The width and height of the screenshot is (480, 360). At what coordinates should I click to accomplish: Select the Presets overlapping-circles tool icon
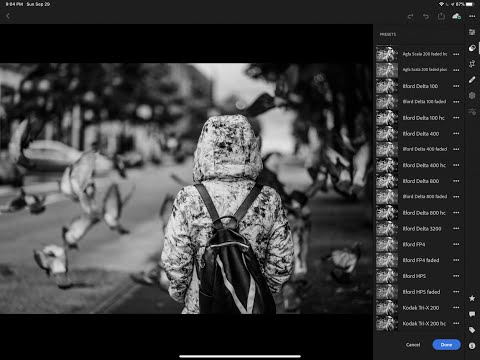(472, 48)
